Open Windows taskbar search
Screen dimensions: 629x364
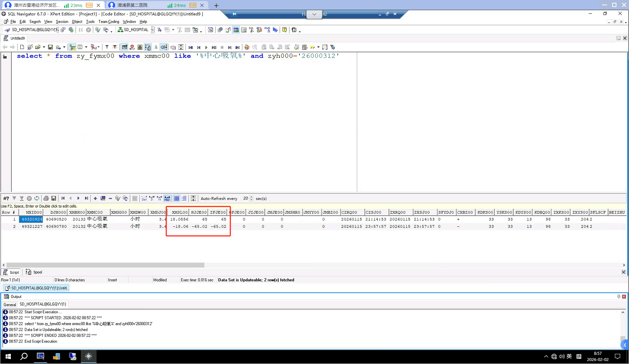pyautogui.click(x=24, y=356)
